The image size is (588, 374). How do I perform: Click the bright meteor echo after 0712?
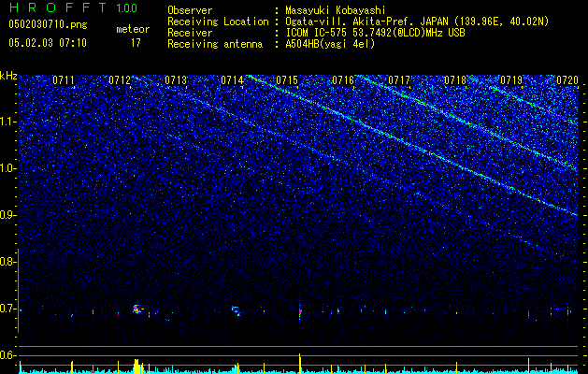pos(136,309)
